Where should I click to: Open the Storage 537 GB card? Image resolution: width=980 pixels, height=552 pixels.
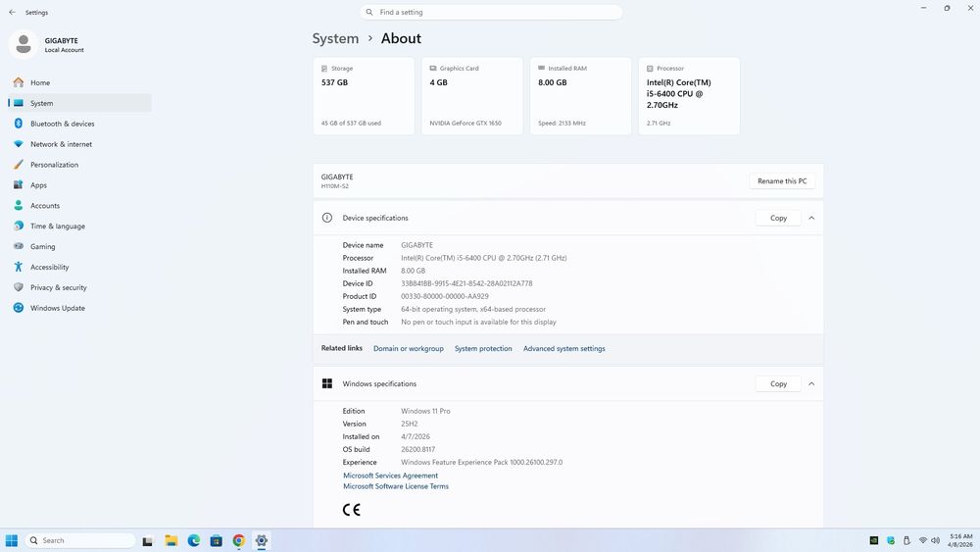(x=364, y=96)
